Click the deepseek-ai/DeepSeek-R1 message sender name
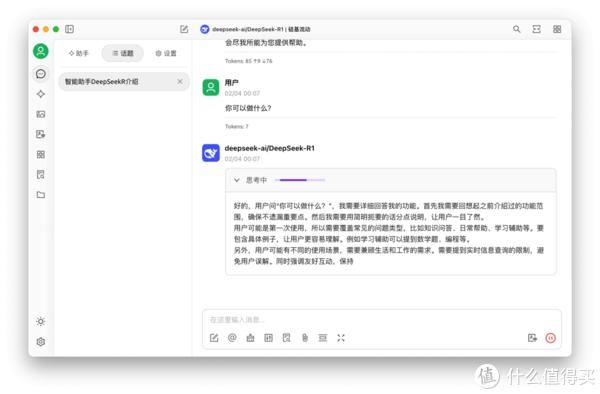The image size is (600, 394). point(270,148)
